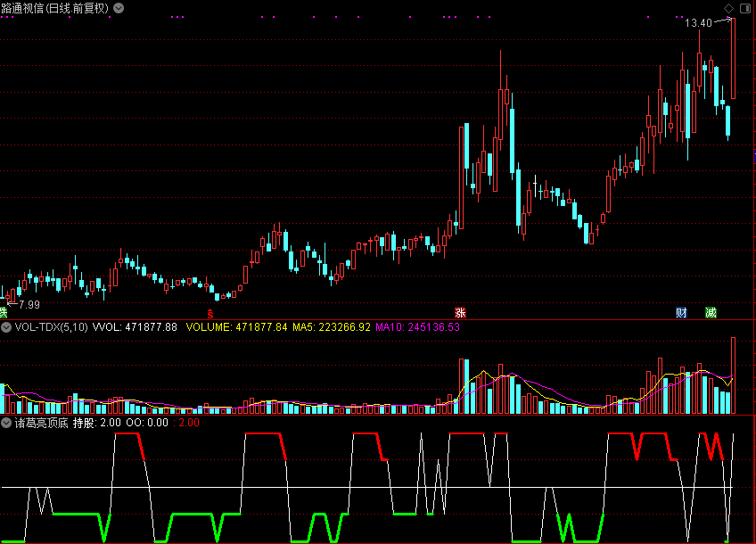756x544 pixels.
Task: Open dropdown next to 路通视信 chart title
Action: (118, 8)
